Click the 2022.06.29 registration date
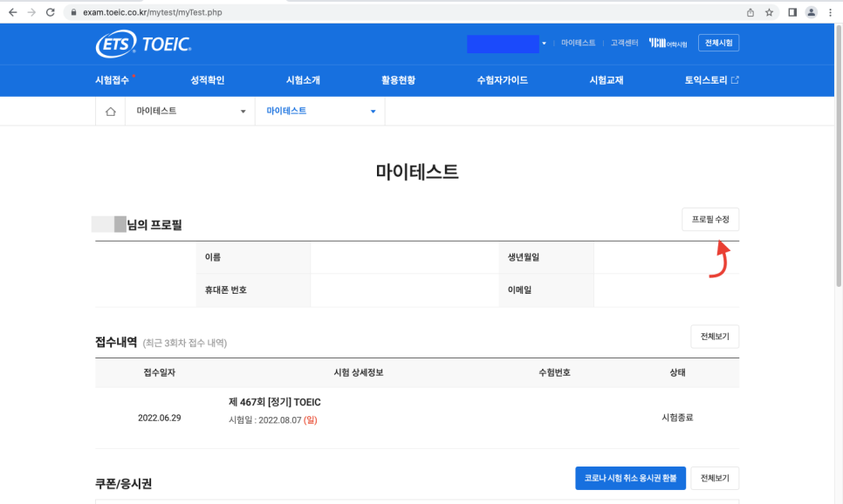This screenshot has width=843, height=504. click(x=159, y=418)
